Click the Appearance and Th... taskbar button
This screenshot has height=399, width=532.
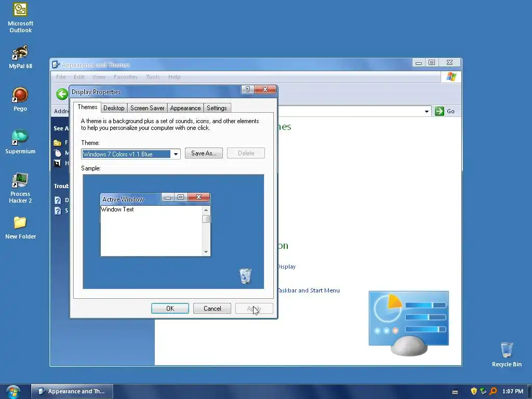point(72,391)
